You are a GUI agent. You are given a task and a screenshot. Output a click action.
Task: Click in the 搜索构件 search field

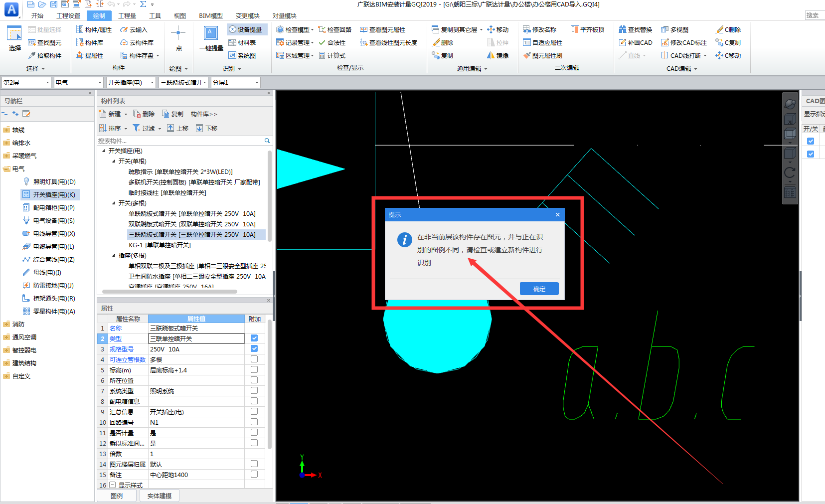point(179,141)
